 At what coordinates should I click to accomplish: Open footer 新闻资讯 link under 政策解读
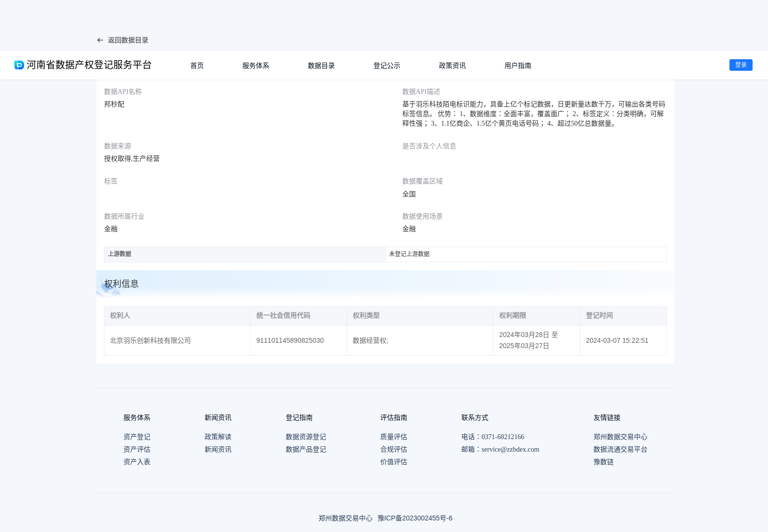point(218,449)
